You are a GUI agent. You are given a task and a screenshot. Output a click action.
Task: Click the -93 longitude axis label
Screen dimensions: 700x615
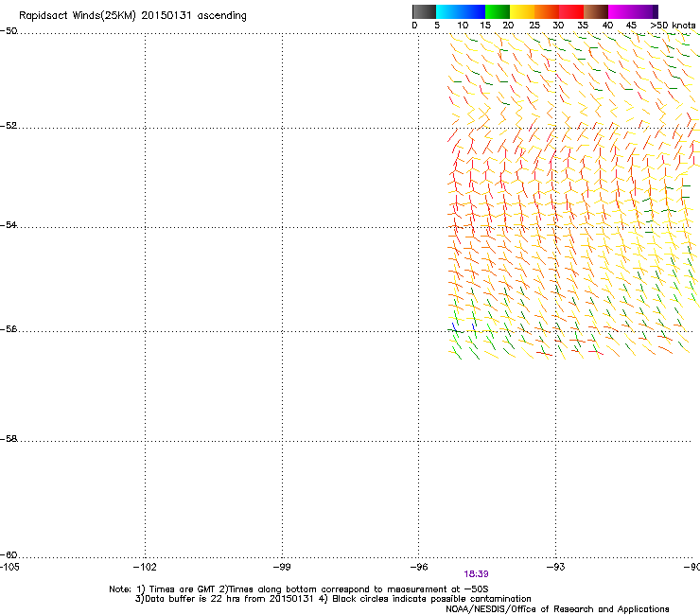[556, 567]
